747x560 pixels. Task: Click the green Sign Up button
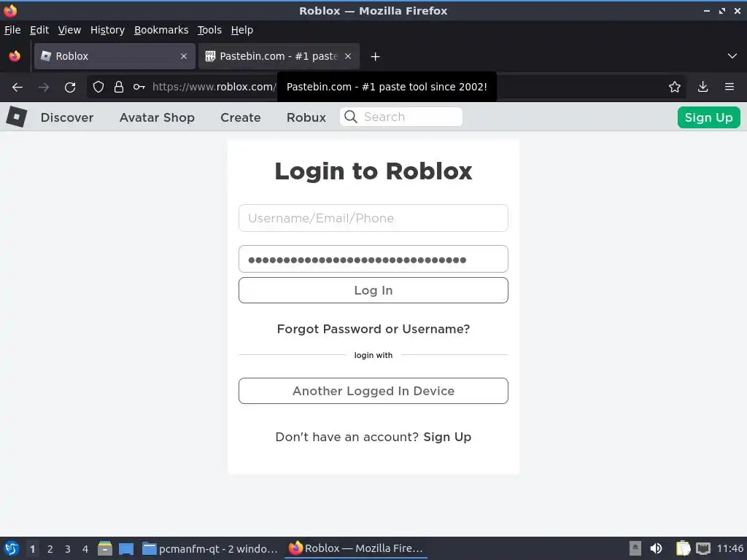(x=709, y=117)
